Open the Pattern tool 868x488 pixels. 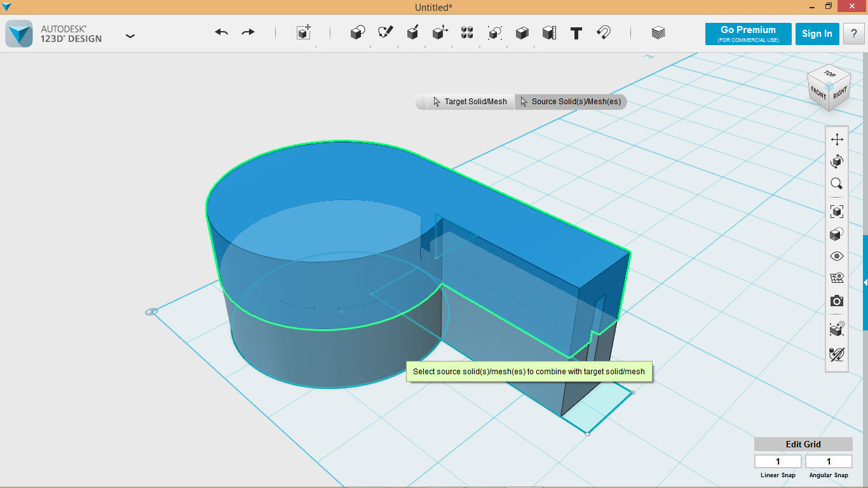(x=467, y=33)
